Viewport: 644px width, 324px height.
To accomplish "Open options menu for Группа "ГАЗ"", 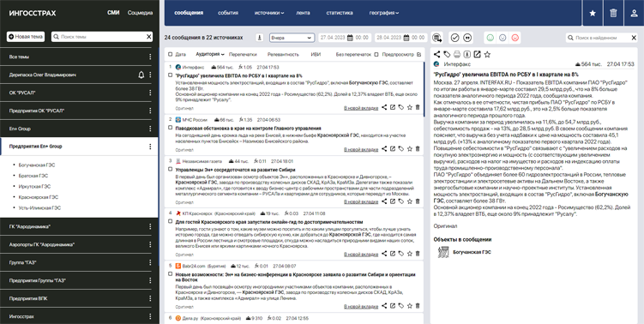I will click(x=150, y=262).
